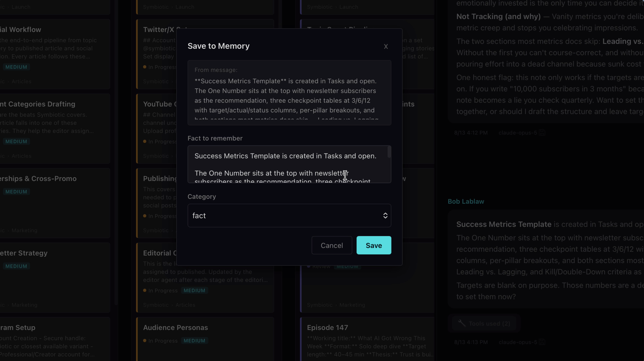Click the Fact to remember scrollbar thumb
The width and height of the screenshot is (644, 361).
point(389,152)
